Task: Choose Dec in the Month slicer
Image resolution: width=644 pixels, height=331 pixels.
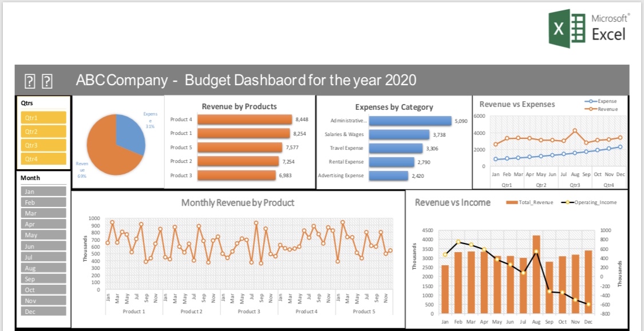Action: click(43, 312)
